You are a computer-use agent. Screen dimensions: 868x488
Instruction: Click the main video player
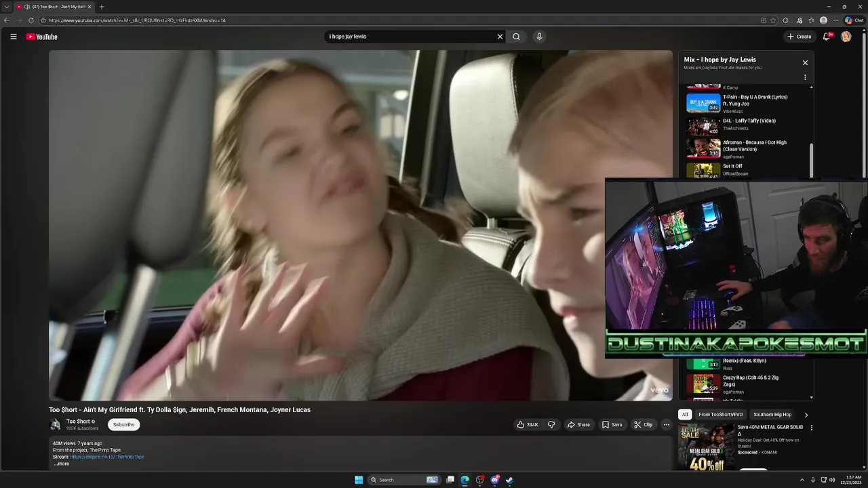(x=361, y=225)
